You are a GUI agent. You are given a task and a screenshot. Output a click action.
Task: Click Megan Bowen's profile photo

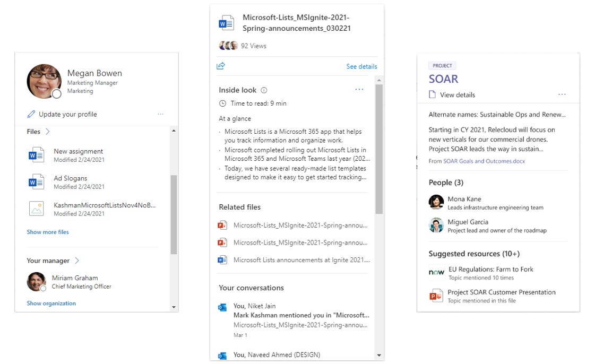pyautogui.click(x=44, y=81)
